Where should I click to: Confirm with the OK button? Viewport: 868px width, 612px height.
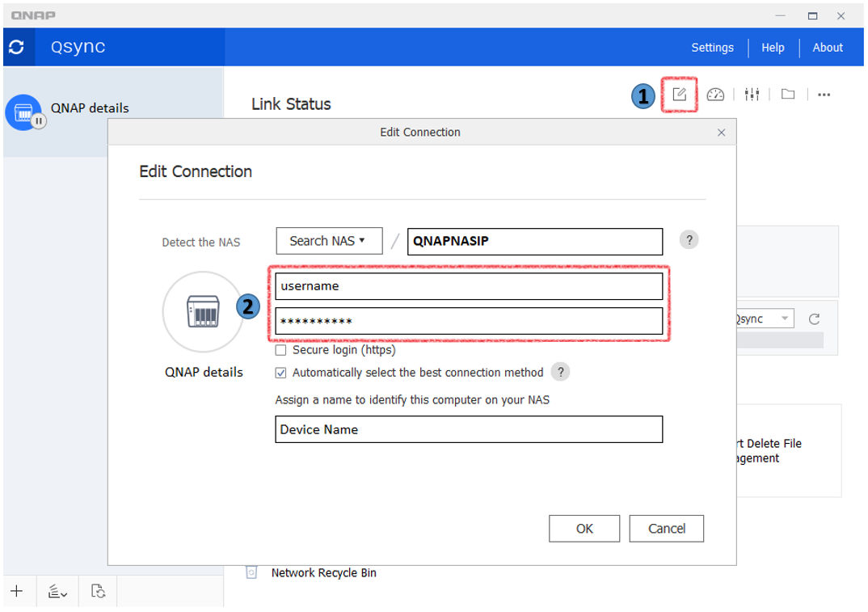click(584, 529)
